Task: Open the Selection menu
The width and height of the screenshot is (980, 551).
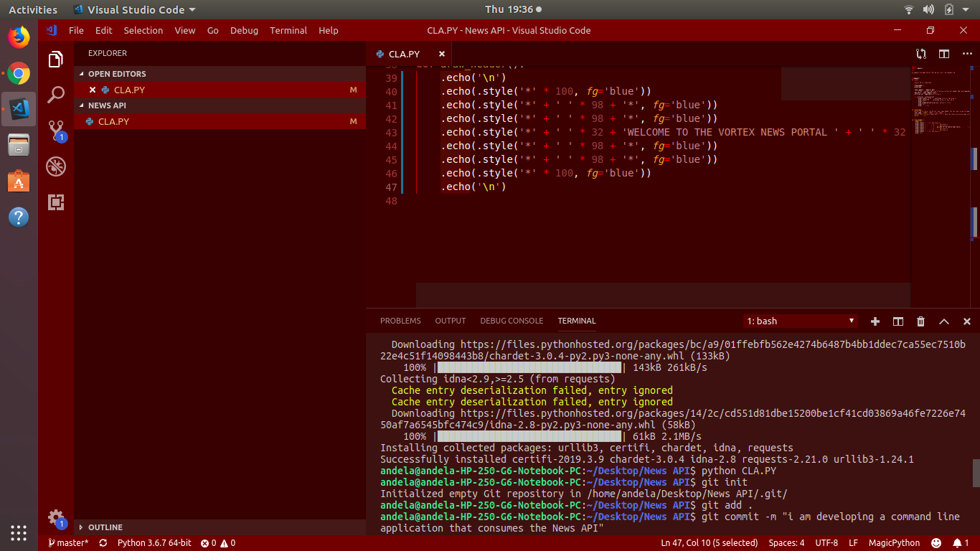Action: (143, 30)
